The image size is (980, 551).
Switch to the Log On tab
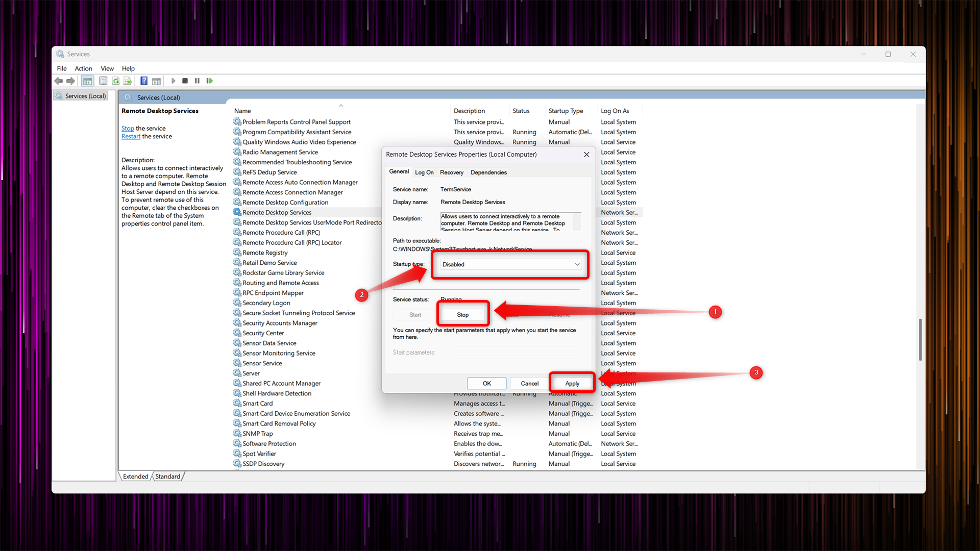(424, 172)
